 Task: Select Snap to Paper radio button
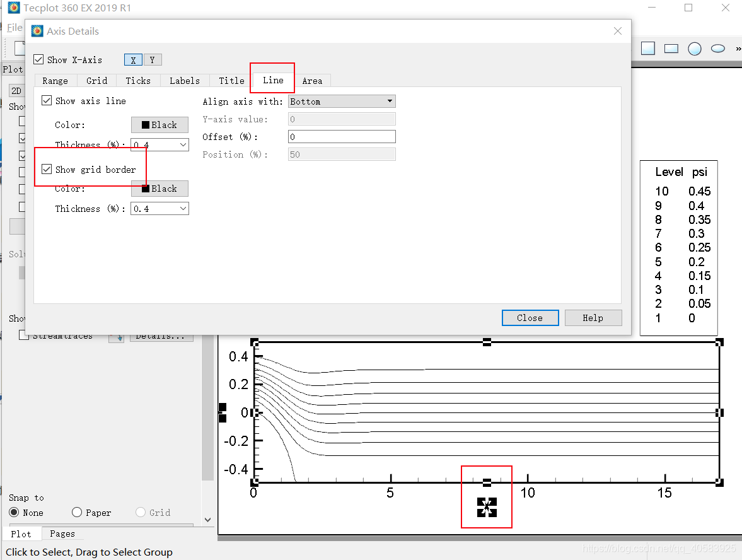pos(77,512)
